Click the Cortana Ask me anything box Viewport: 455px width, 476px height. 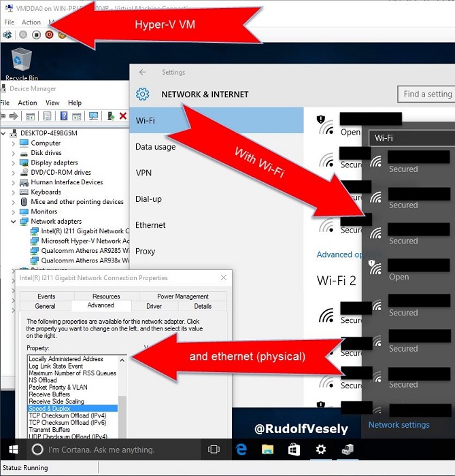pyautogui.click(x=114, y=449)
